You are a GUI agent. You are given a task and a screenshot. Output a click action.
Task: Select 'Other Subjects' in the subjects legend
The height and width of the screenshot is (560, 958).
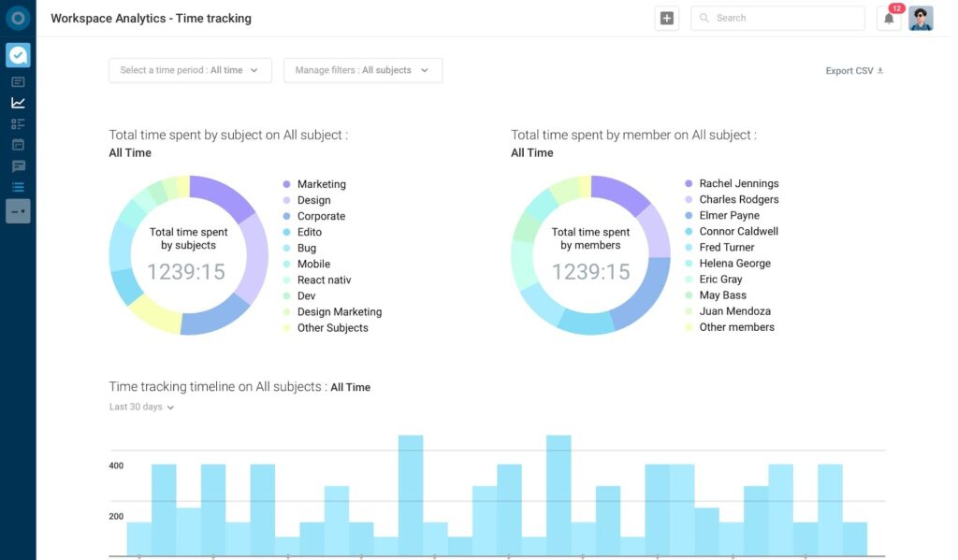pos(332,328)
